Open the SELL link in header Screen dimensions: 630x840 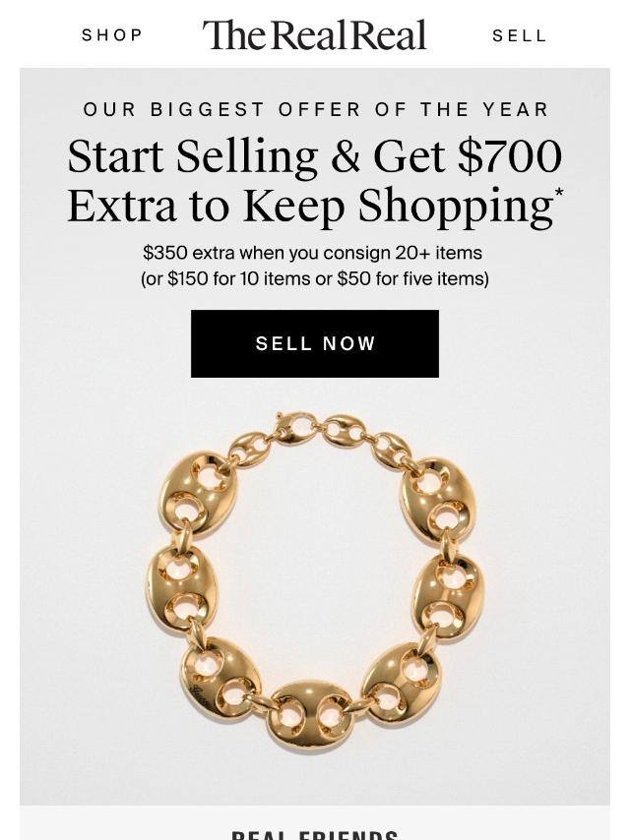pyautogui.click(x=519, y=35)
